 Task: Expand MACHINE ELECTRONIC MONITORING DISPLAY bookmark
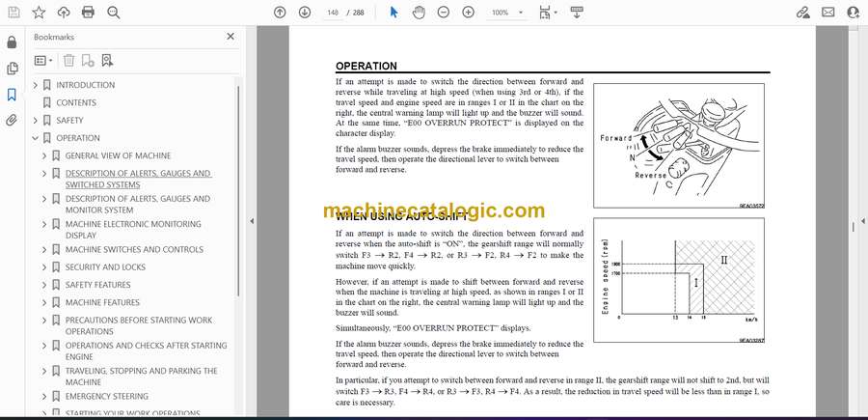click(44, 224)
